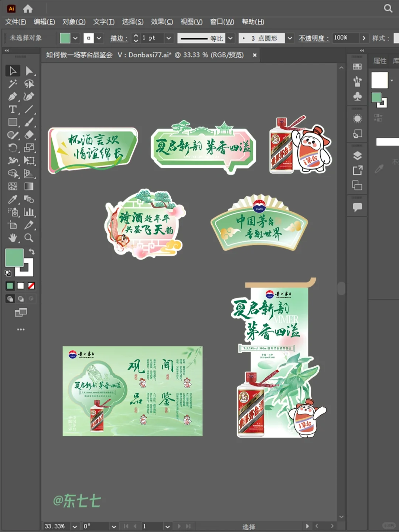399x532 pixels.
Task: Open stroke color dropdown in control bar
Action: 99,38
